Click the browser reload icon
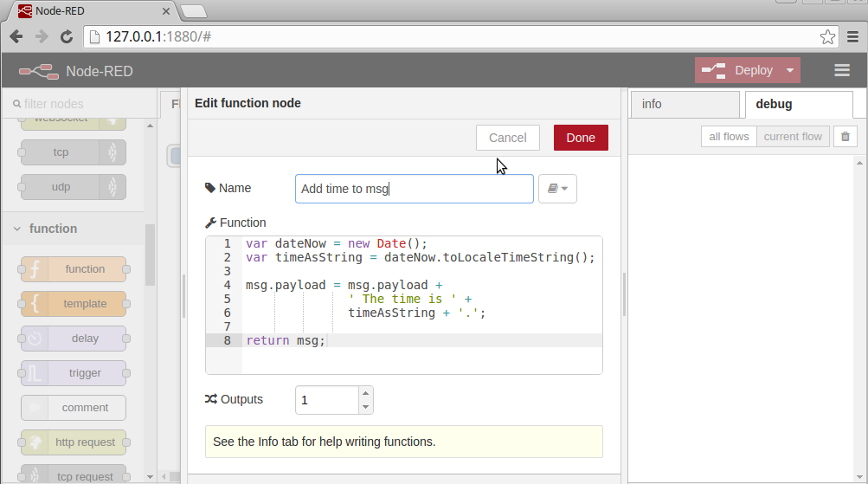868x484 pixels. [67, 36]
